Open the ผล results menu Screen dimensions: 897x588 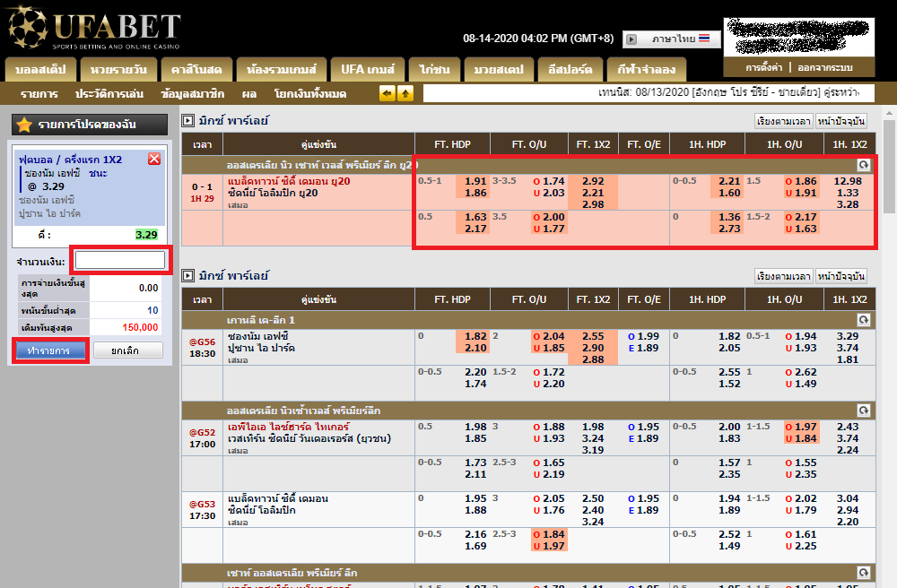click(x=248, y=94)
